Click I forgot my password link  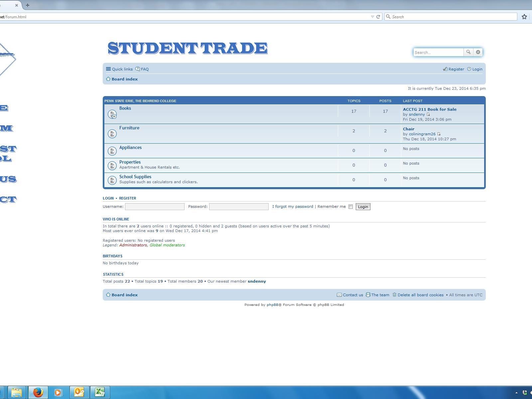293,206
